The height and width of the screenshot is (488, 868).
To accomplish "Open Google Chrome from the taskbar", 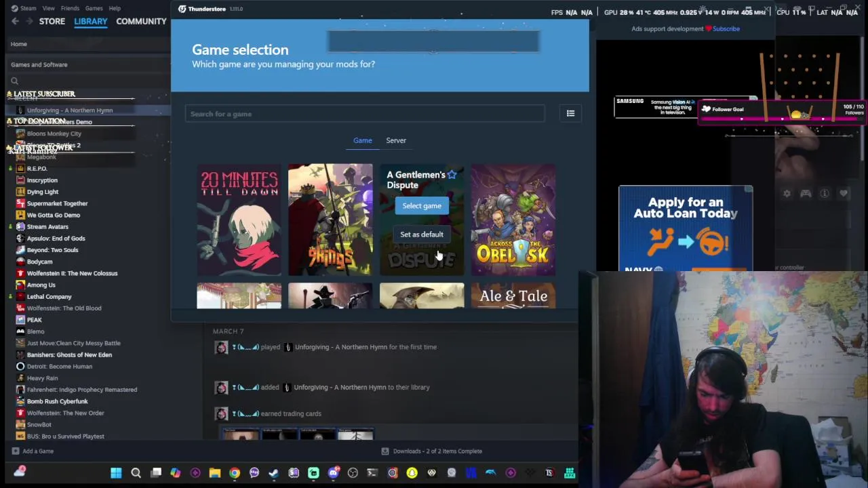I will (234, 472).
